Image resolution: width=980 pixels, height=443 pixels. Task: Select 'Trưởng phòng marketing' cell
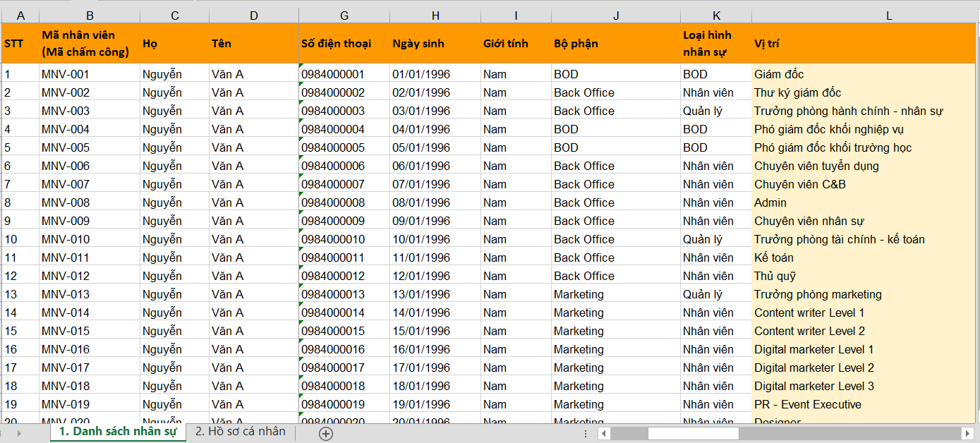[864, 294]
